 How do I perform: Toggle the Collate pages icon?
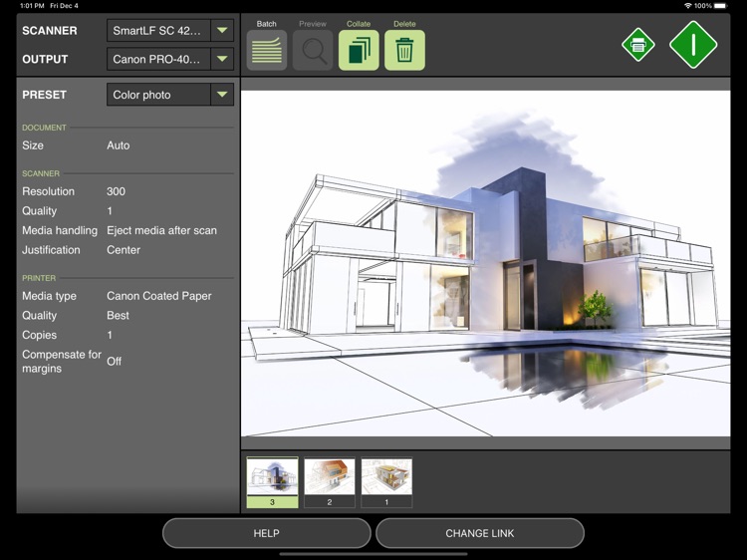click(x=359, y=50)
